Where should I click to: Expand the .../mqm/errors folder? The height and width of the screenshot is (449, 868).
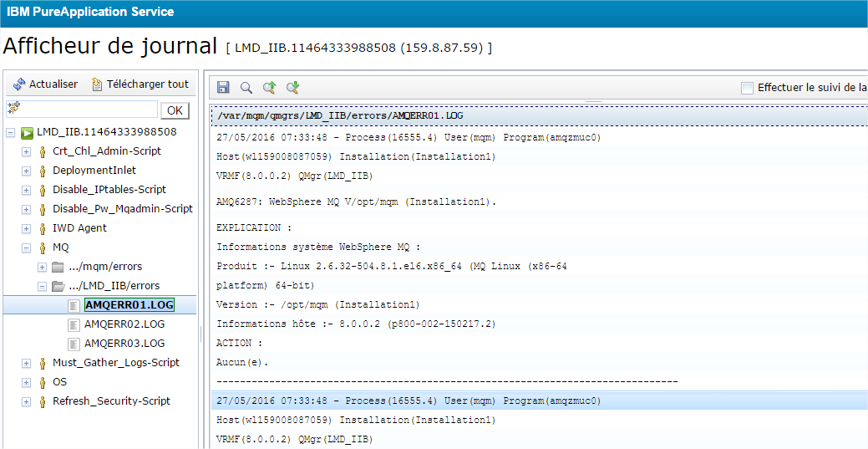pos(42,267)
